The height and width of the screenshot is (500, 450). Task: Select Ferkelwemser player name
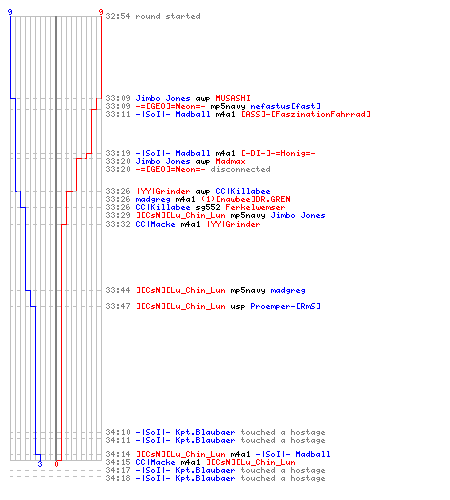pos(255,207)
